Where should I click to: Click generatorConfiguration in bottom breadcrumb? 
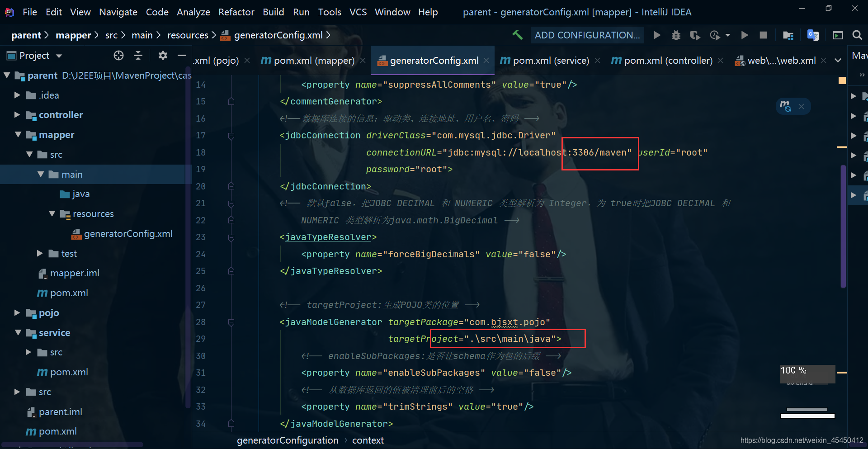pyautogui.click(x=288, y=440)
